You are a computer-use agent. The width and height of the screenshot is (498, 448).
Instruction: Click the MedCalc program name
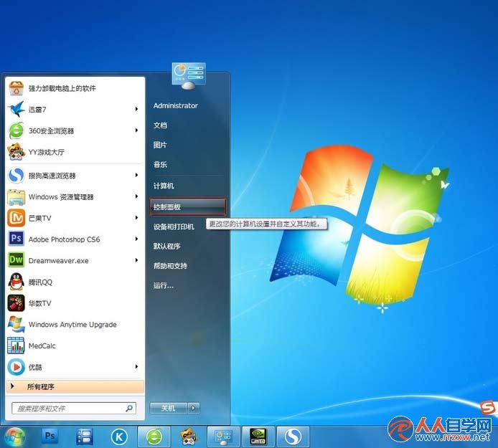coord(42,345)
